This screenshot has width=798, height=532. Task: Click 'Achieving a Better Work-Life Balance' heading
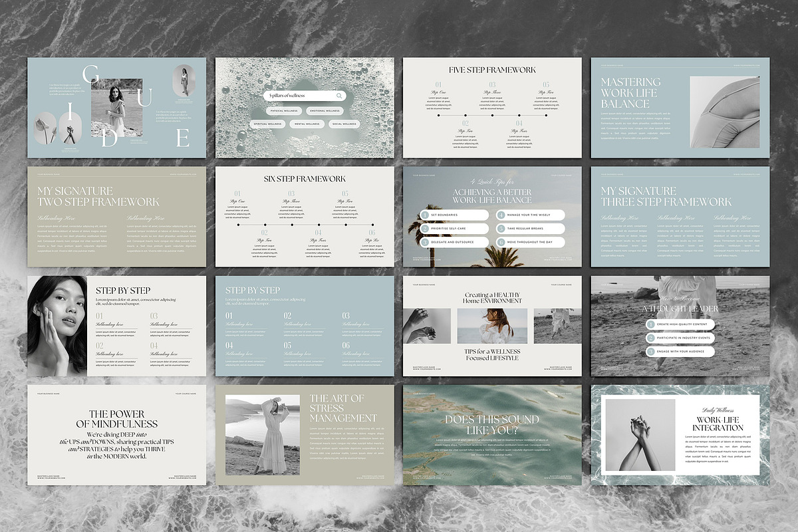tap(492, 196)
